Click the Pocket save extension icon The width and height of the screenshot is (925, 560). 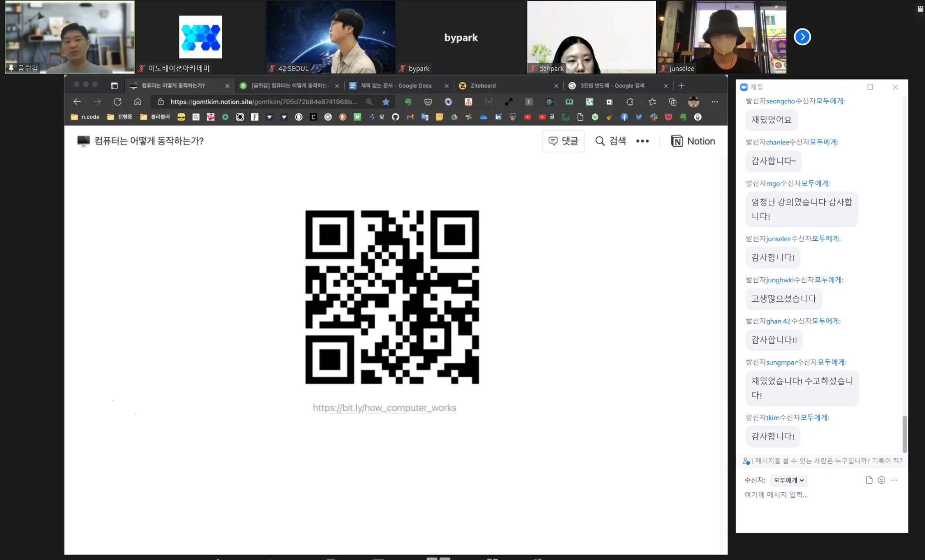pos(428,102)
